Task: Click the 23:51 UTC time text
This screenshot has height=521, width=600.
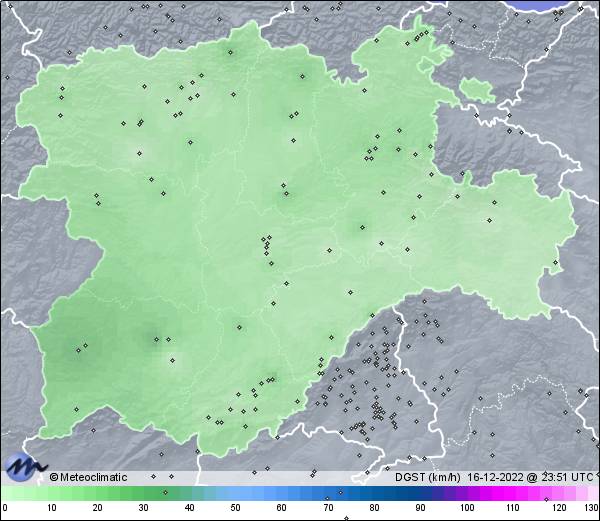Action: tap(566, 477)
